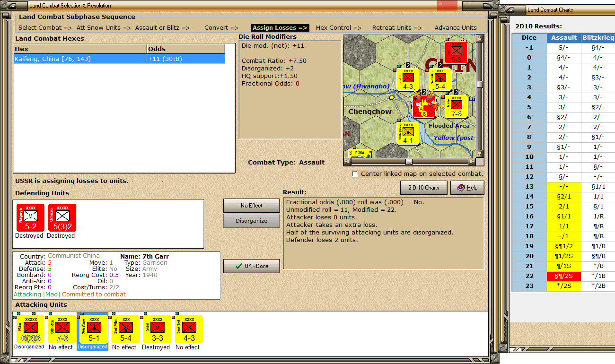Confirm with the OK - Done button
The image size is (615, 364).
(x=252, y=266)
